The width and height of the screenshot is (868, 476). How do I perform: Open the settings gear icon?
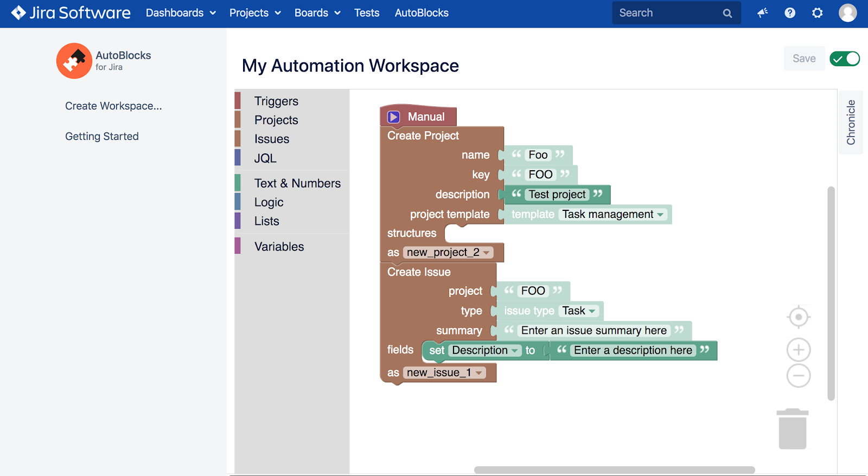click(x=818, y=12)
